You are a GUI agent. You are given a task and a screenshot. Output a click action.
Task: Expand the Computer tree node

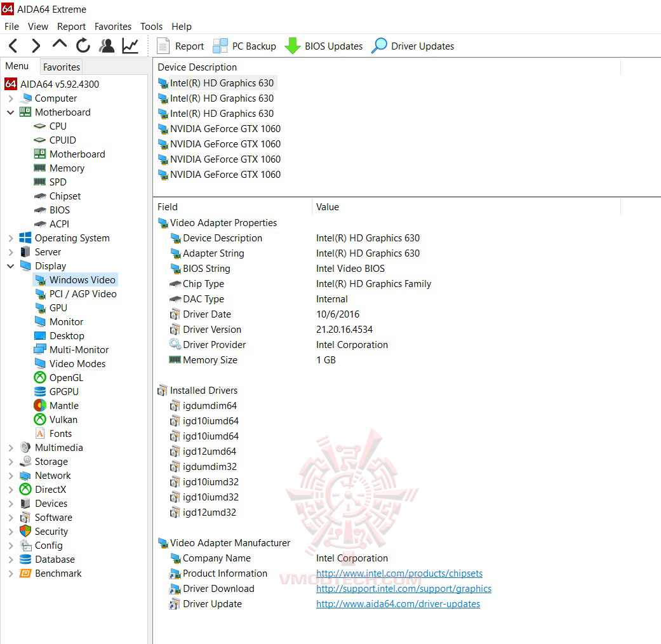(x=11, y=98)
